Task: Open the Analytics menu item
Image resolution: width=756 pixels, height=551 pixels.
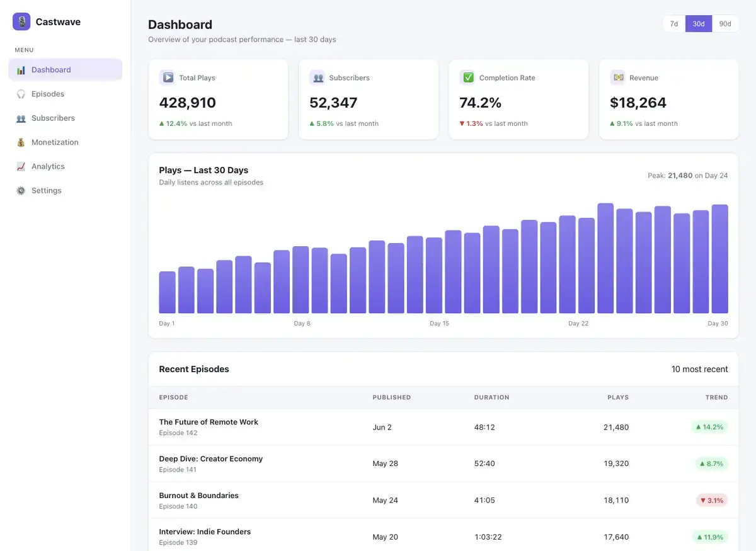Action: click(66, 166)
